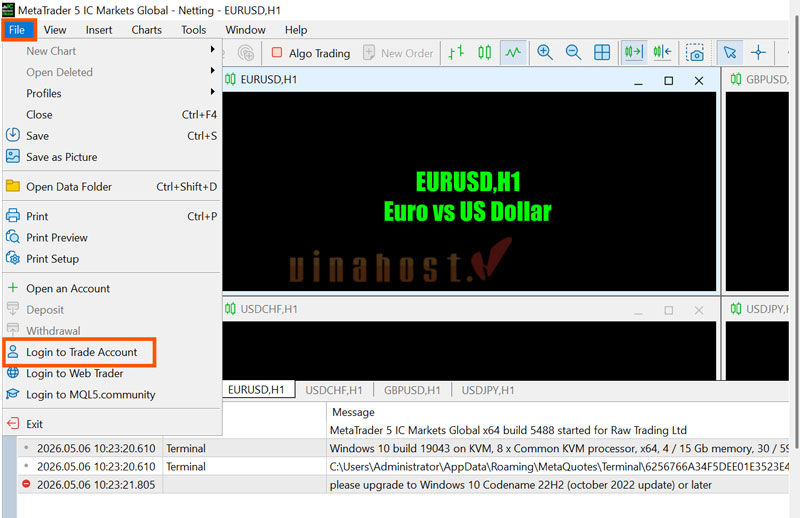Select the 'Windows 10 build 19043' log row
Viewport: 800px width, 518px height.
click(404, 449)
